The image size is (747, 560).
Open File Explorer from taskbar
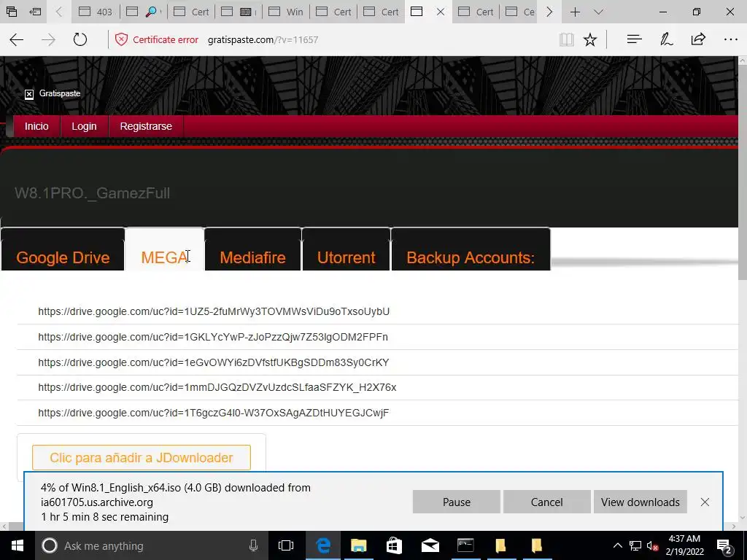click(x=359, y=545)
